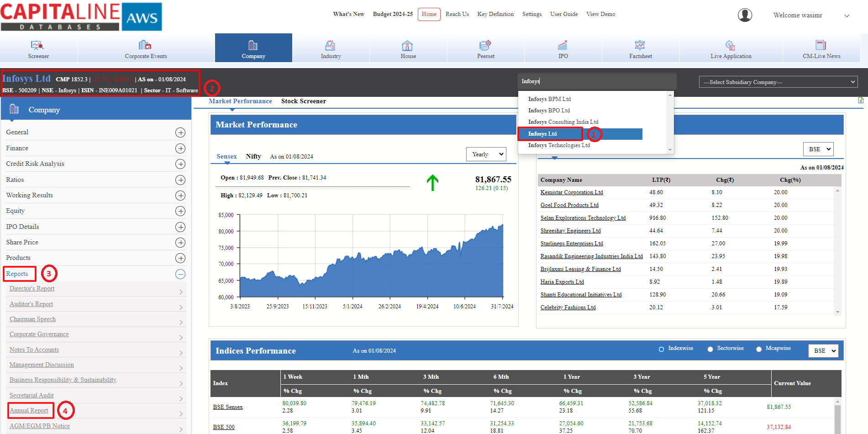Expand the Products section
The height and width of the screenshot is (434, 868).
coord(180,258)
